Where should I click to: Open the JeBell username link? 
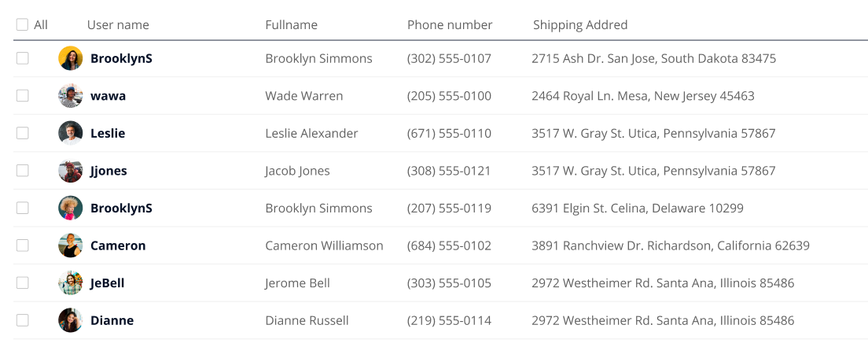[x=107, y=282]
